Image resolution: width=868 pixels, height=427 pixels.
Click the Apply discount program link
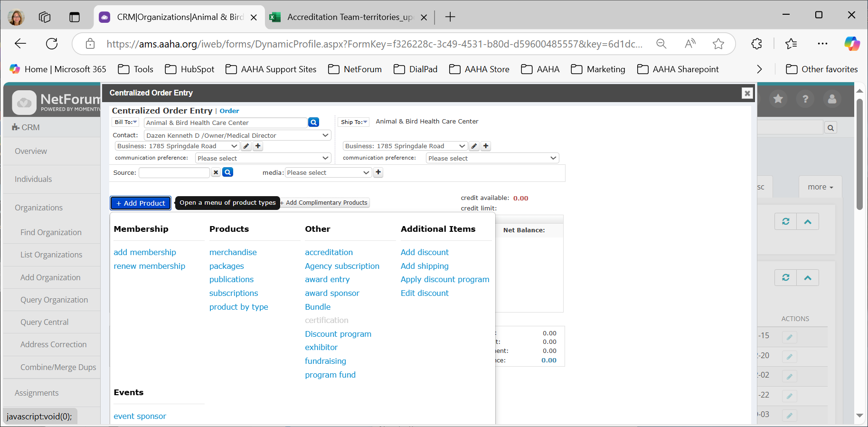point(444,279)
